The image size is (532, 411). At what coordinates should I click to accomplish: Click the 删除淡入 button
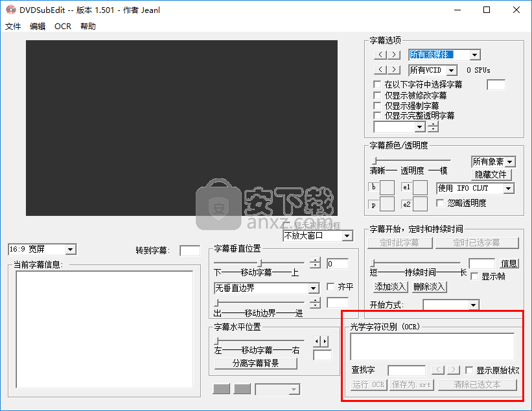click(x=429, y=287)
